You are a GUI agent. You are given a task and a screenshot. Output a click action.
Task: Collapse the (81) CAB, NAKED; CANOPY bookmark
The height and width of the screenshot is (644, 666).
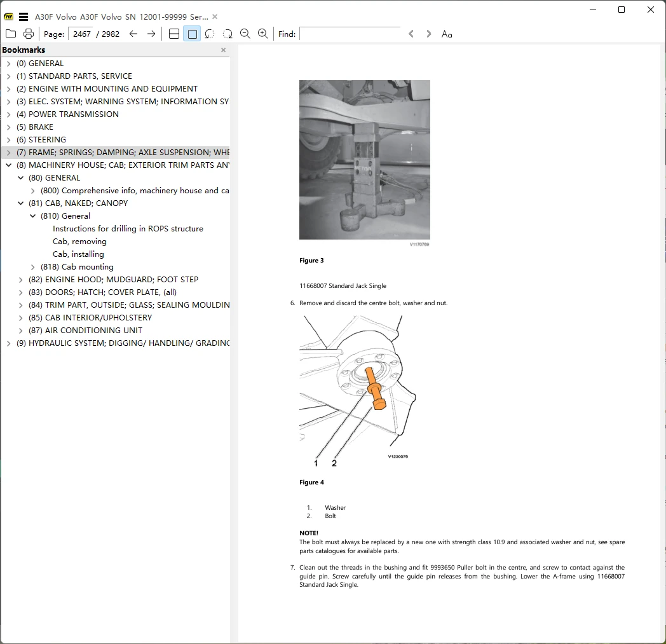click(21, 203)
